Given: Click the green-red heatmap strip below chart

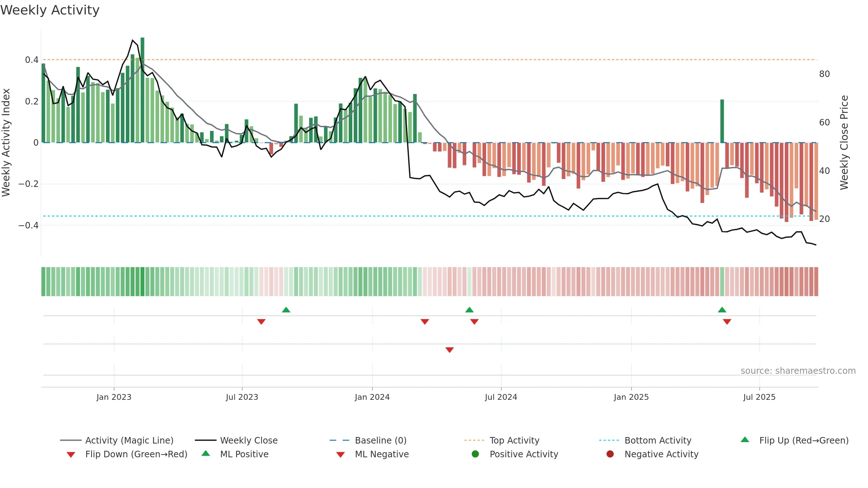Looking at the screenshot, I should (x=430, y=282).
